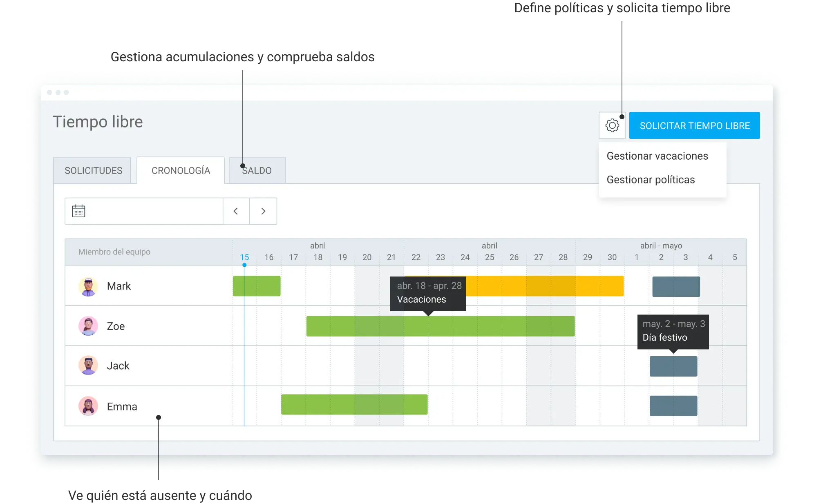Go to previous period with left chevron
The height and width of the screenshot is (504, 814).
pos(236,211)
